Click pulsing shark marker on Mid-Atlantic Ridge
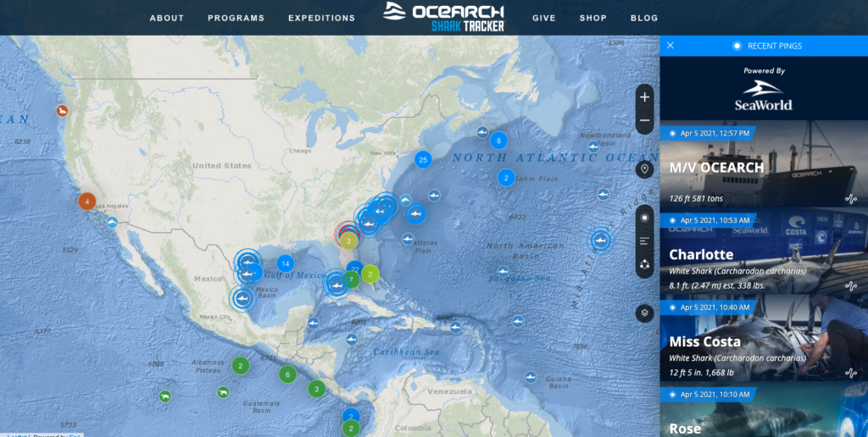Viewport: 868px width, 437px height. [x=601, y=241]
